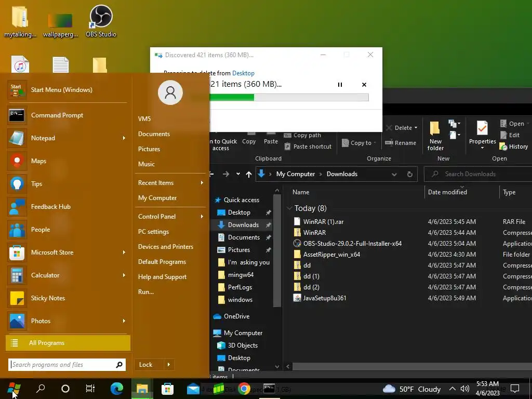532x399 pixels.
Task: Select Downloads in Quick access
Action: point(243,225)
